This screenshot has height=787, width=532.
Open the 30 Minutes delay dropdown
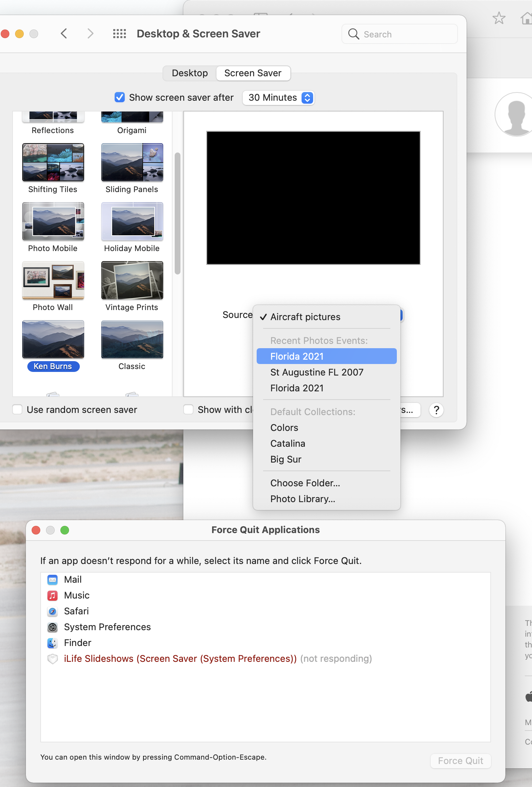click(278, 97)
